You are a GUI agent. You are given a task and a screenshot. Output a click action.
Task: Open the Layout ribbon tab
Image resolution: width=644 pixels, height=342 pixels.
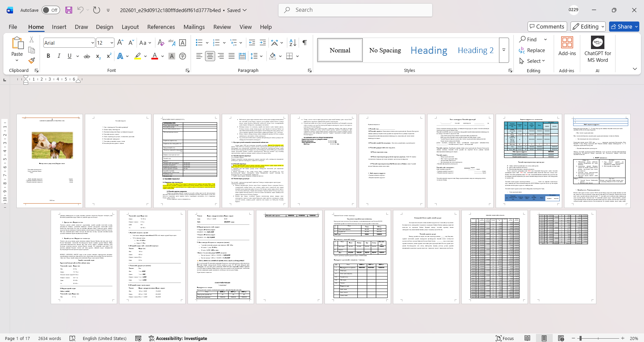(130, 27)
